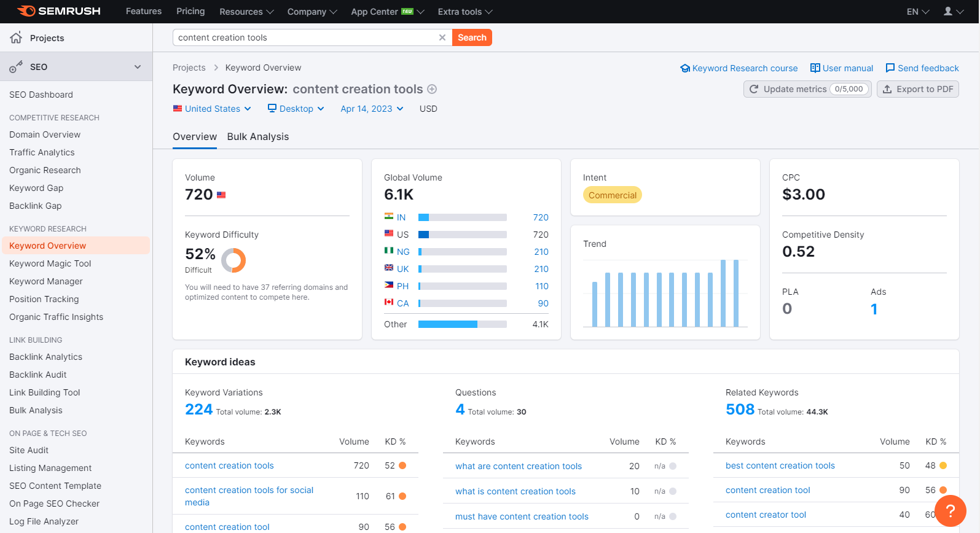Open Pricing in top navigation
Image resolution: width=980 pixels, height=533 pixels.
(190, 11)
